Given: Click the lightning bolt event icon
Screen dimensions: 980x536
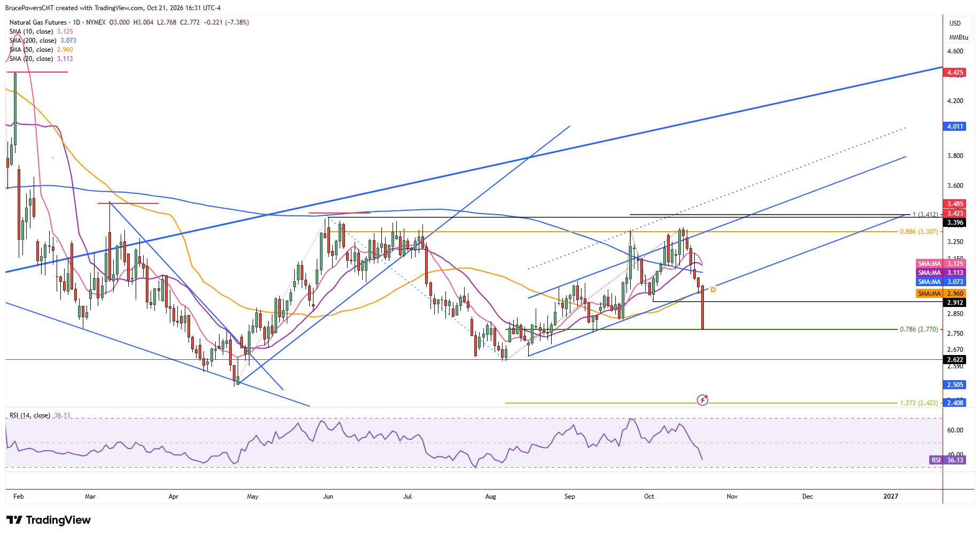Looking at the screenshot, I should click(702, 400).
